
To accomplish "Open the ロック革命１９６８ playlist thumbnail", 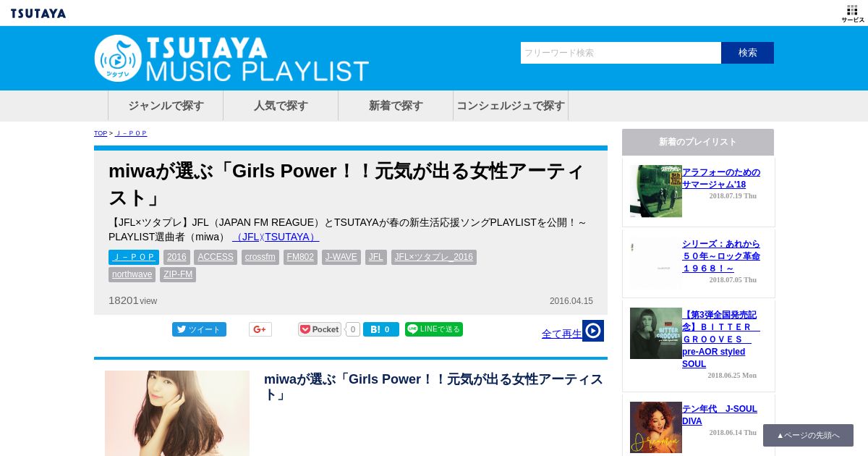I will pos(656,264).
